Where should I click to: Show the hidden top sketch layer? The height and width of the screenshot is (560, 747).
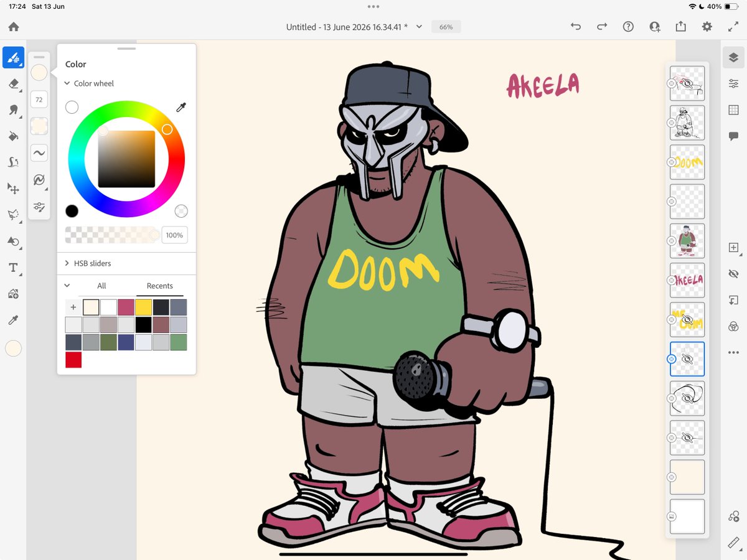coord(687,83)
